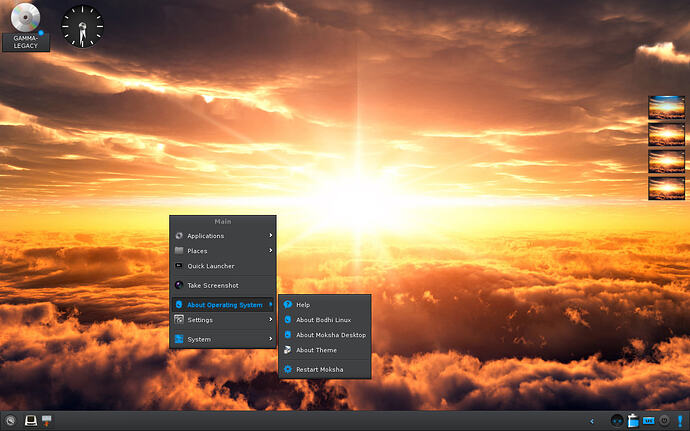The width and height of the screenshot is (690, 431).
Task: Click the Applications menu icon
Action: 179,236
